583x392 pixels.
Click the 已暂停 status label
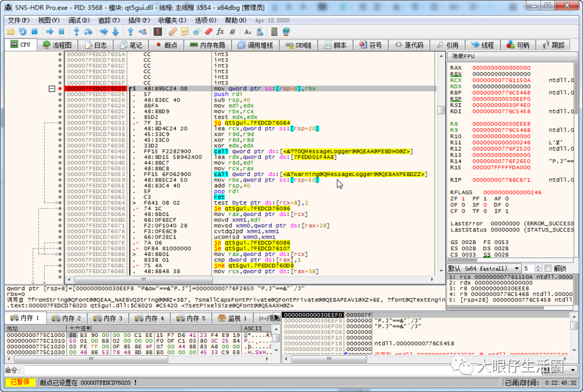[20, 382]
